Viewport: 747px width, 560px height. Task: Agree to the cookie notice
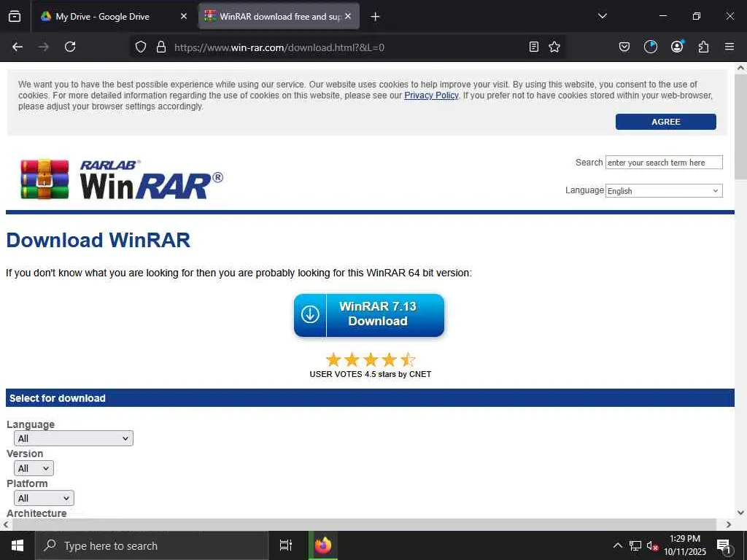coord(665,122)
